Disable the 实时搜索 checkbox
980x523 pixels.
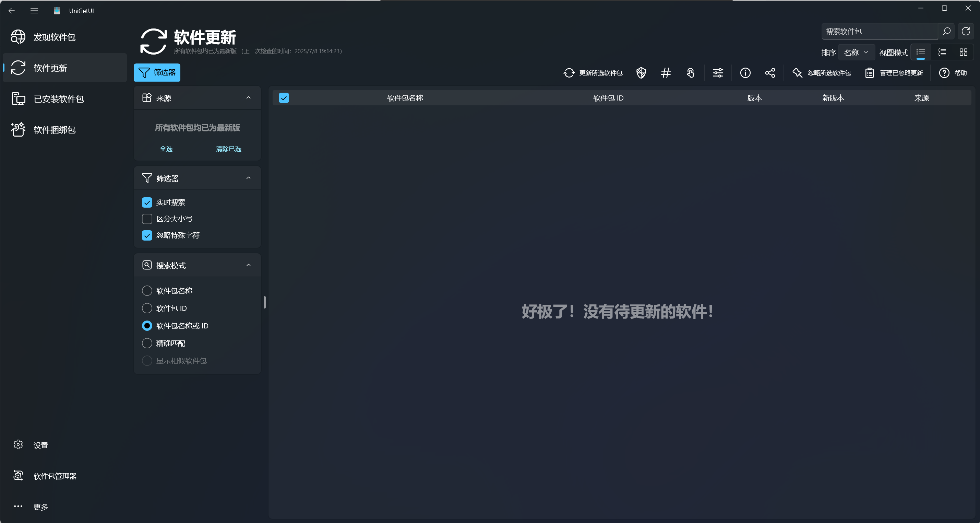tap(147, 202)
